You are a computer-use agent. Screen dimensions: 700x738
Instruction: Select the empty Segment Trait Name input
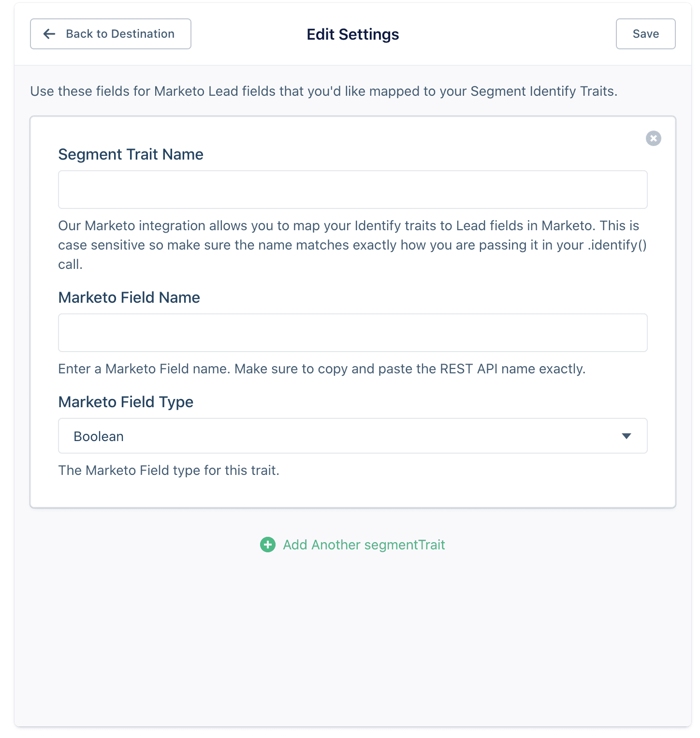click(352, 189)
